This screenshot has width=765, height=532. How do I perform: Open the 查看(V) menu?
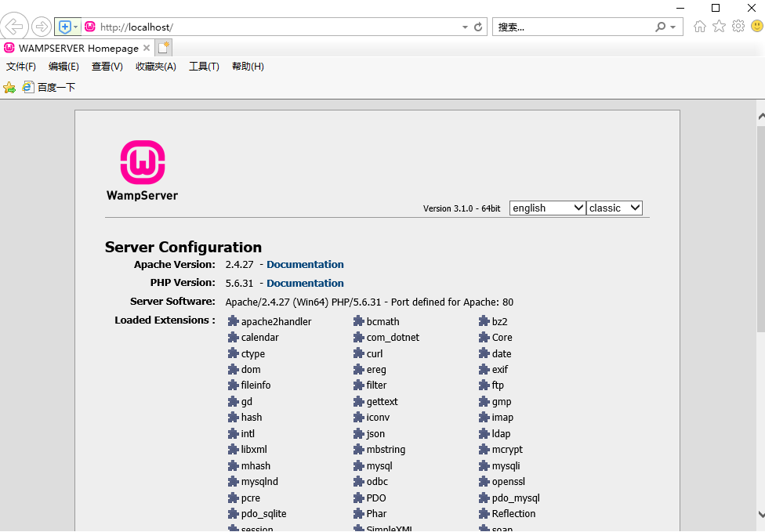(x=107, y=67)
